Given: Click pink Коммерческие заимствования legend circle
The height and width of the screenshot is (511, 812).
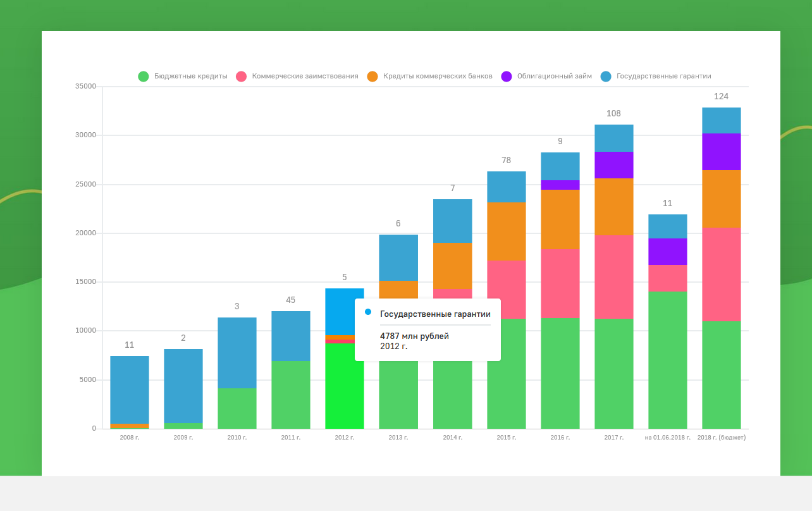Looking at the screenshot, I should coord(241,77).
